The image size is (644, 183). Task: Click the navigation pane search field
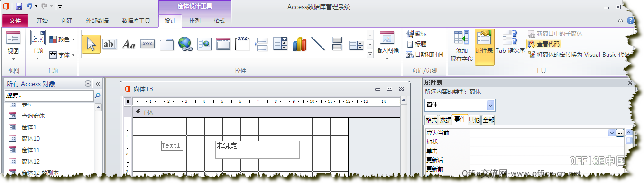tap(49, 96)
